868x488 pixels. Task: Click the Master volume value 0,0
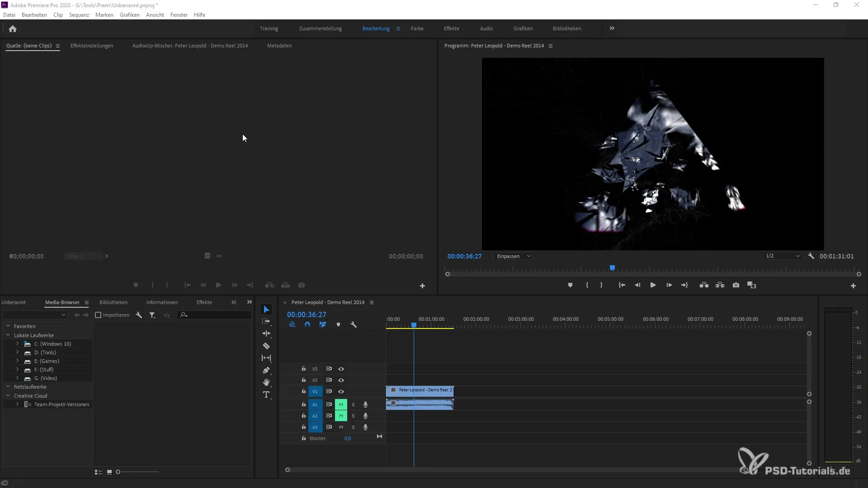click(x=347, y=438)
